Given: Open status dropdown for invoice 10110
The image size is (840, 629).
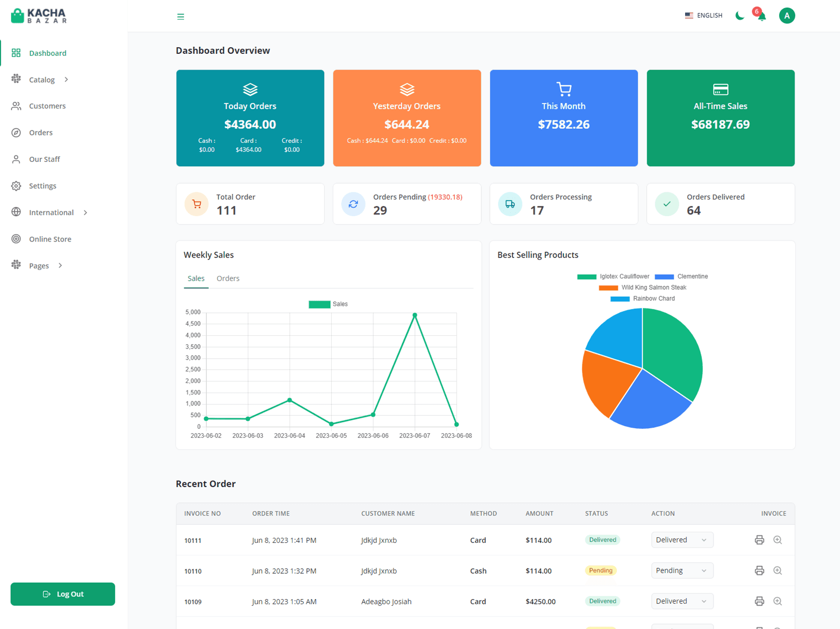Looking at the screenshot, I should tap(682, 571).
